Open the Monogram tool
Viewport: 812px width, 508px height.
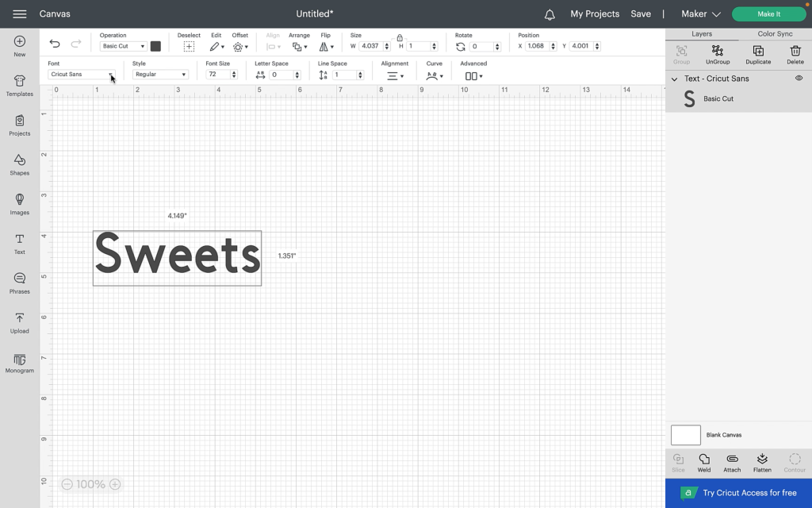(x=20, y=362)
